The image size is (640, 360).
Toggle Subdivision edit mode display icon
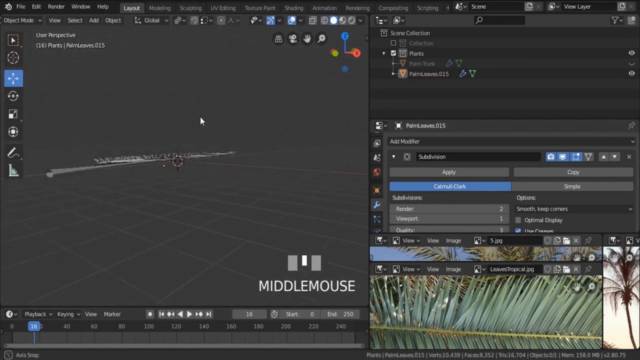(576, 157)
